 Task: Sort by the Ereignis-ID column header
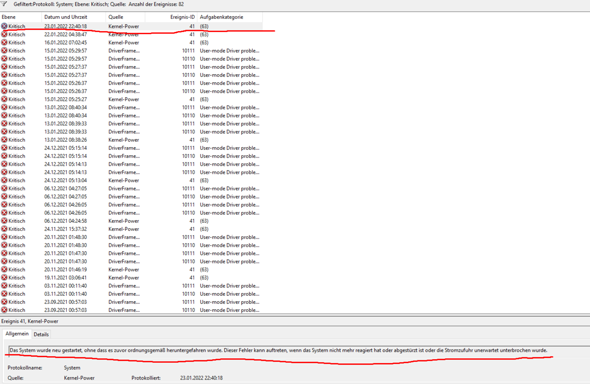(x=171, y=17)
